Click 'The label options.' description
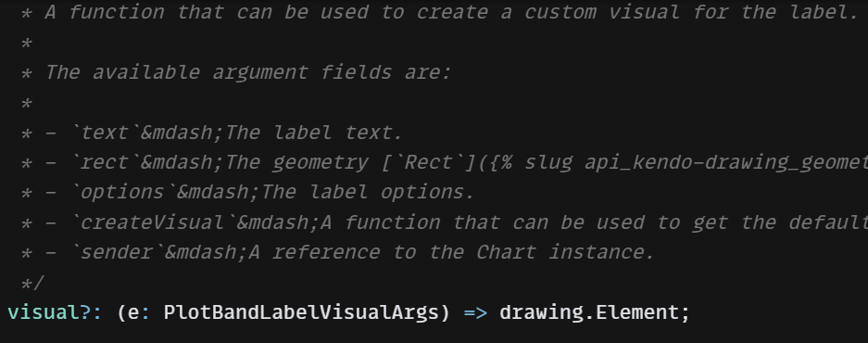Image resolution: width=868 pixels, height=343 pixels. coord(368,192)
